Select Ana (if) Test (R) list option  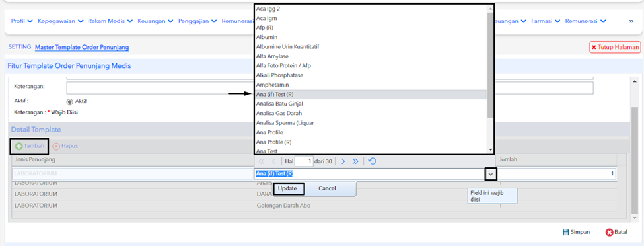(x=371, y=94)
